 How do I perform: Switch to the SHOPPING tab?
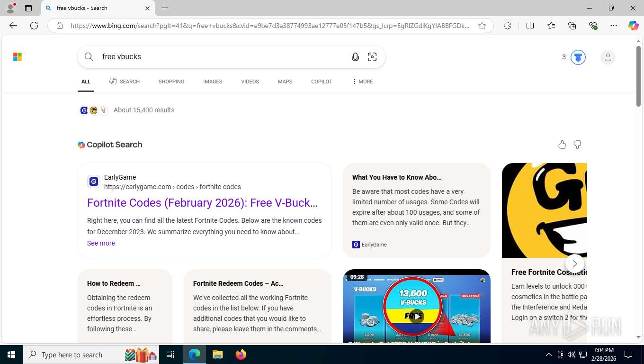click(x=171, y=82)
